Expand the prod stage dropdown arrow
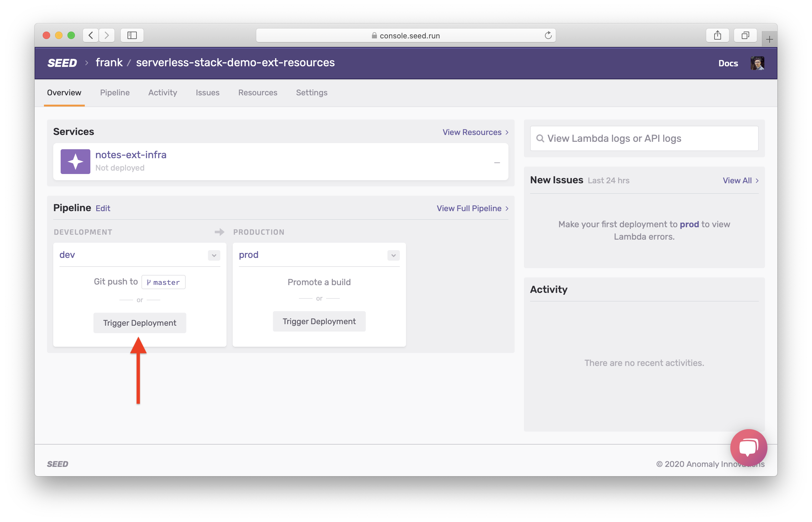Screen dimensions: 812x522 (x=393, y=255)
